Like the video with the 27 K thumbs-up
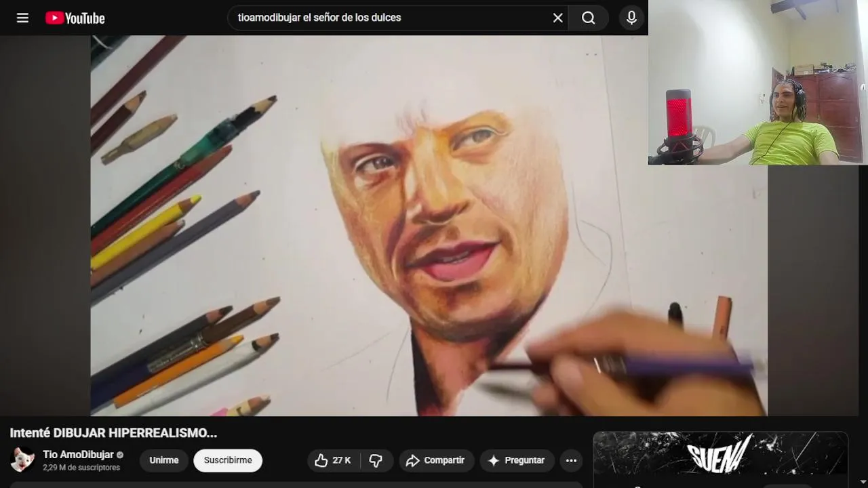The height and width of the screenshot is (488, 868). pyautogui.click(x=333, y=460)
